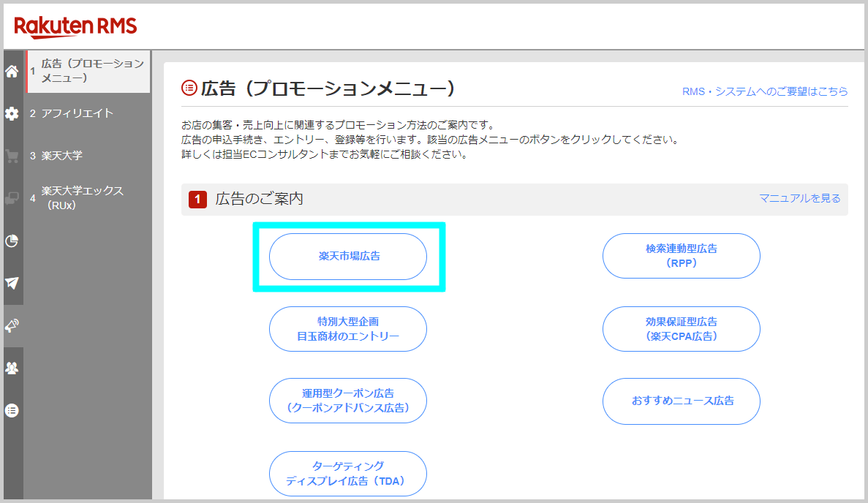Click the Rakuten RMS logo
This screenshot has height=503, width=868.
(x=75, y=26)
